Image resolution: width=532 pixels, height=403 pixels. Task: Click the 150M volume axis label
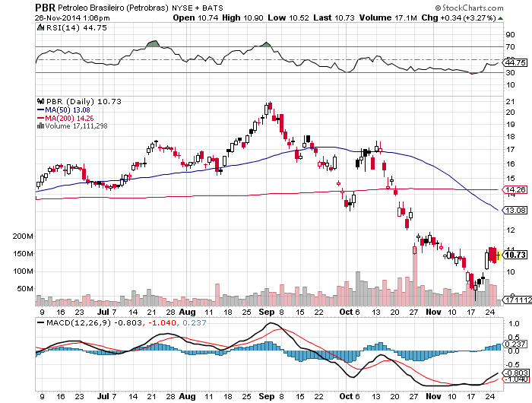(23, 254)
